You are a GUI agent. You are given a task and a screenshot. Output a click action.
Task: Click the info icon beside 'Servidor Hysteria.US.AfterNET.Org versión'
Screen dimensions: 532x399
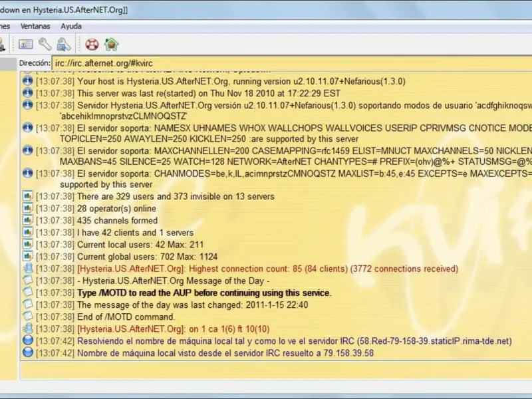click(28, 105)
